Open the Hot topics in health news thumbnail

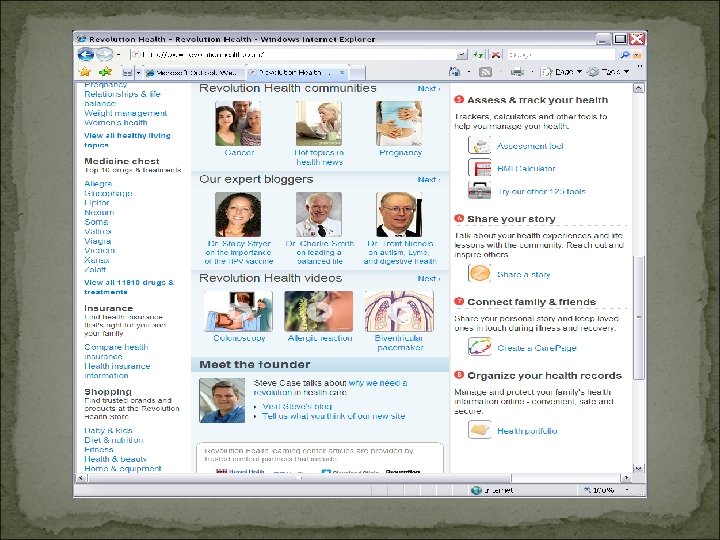(319, 123)
